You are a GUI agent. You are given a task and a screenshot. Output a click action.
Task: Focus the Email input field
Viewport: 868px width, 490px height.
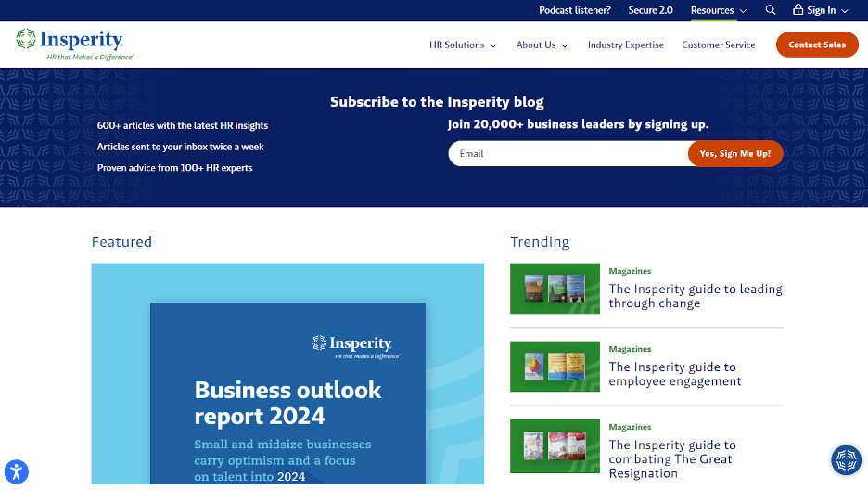(x=568, y=153)
